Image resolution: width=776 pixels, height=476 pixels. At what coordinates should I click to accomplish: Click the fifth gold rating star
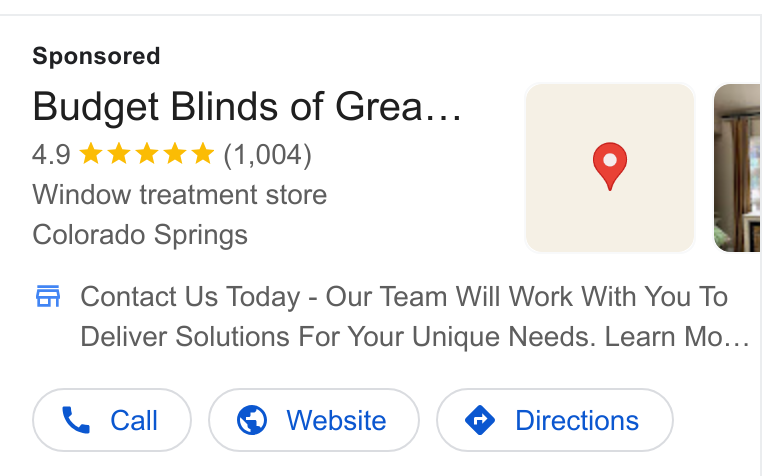click(x=203, y=153)
